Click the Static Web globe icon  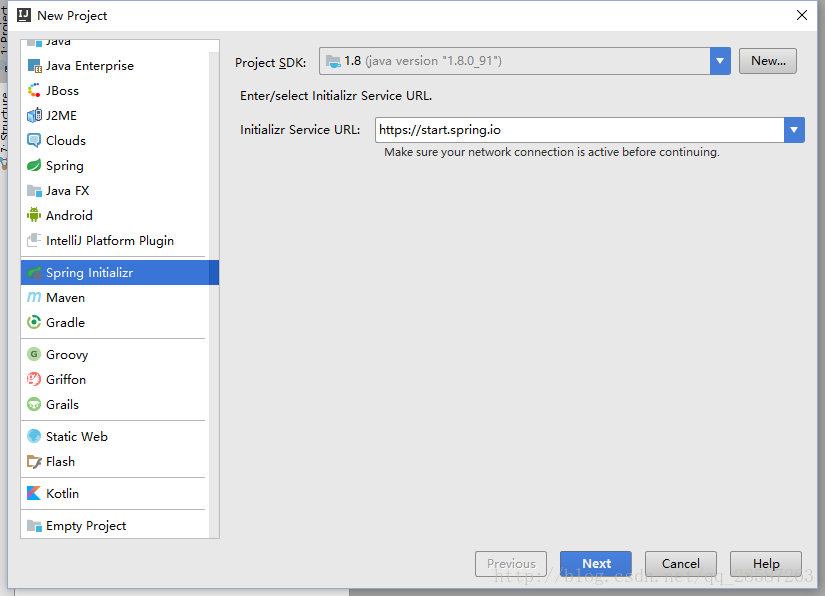click(34, 437)
